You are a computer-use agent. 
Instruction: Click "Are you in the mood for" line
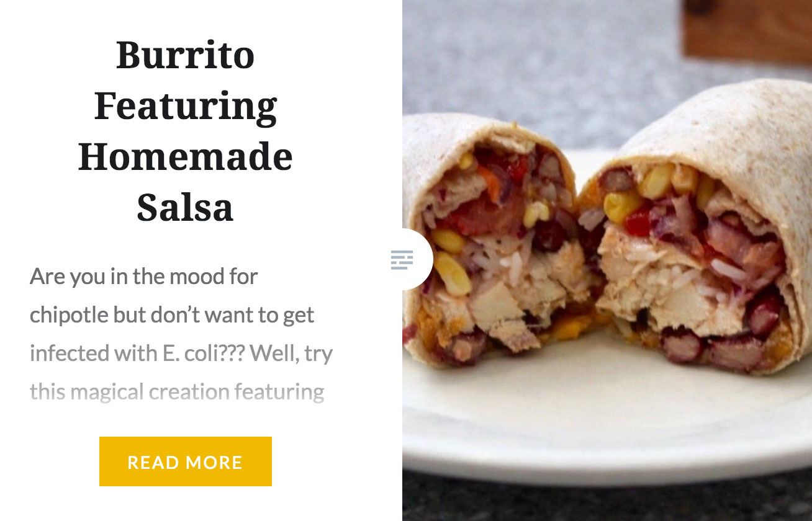pyautogui.click(x=143, y=277)
